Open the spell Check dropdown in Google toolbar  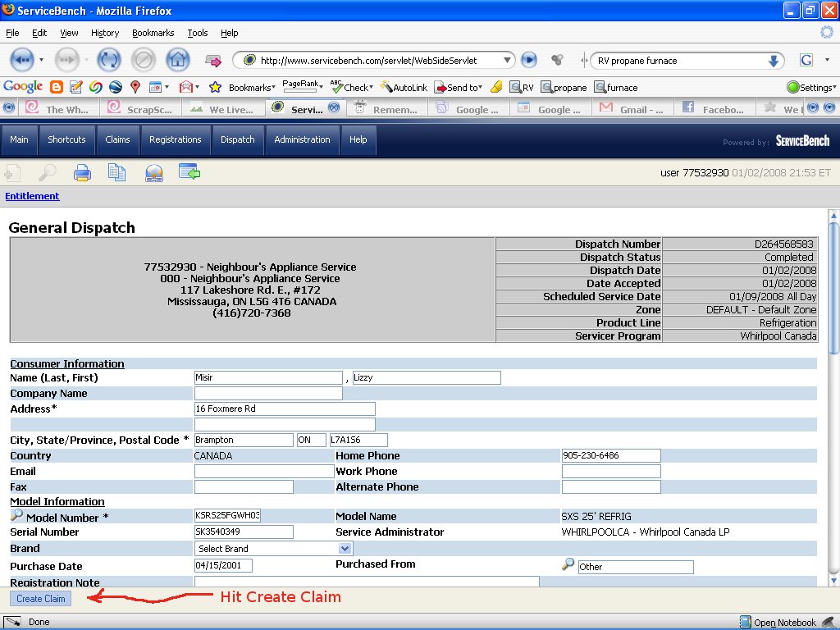point(352,87)
